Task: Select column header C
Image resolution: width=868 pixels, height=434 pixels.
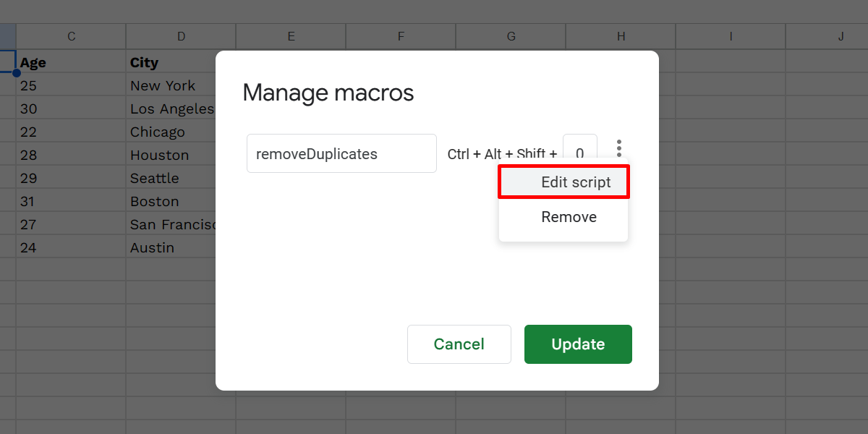Action: [70, 35]
